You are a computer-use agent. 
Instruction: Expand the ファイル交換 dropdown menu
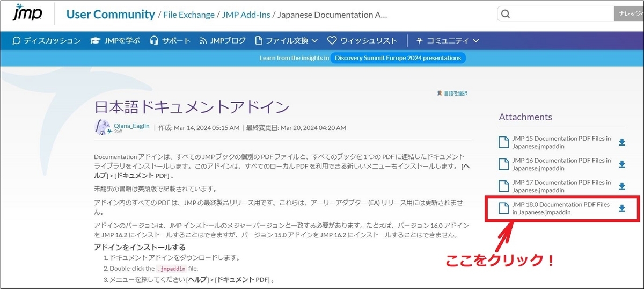click(291, 40)
